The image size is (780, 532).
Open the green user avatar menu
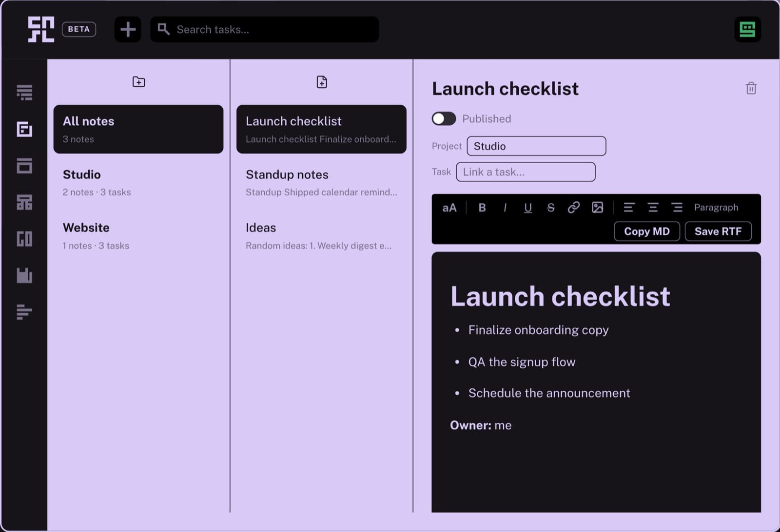tap(747, 29)
